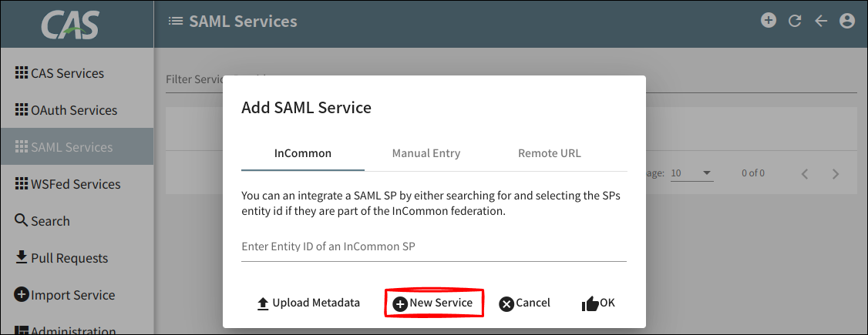This screenshot has height=335, width=868.
Task: Click the add service plus icon in header
Action: point(769,21)
